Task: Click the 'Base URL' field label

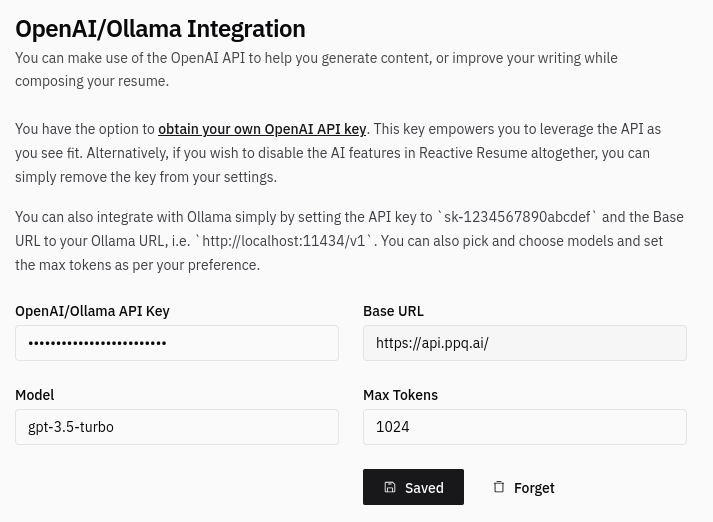Action: tap(393, 311)
